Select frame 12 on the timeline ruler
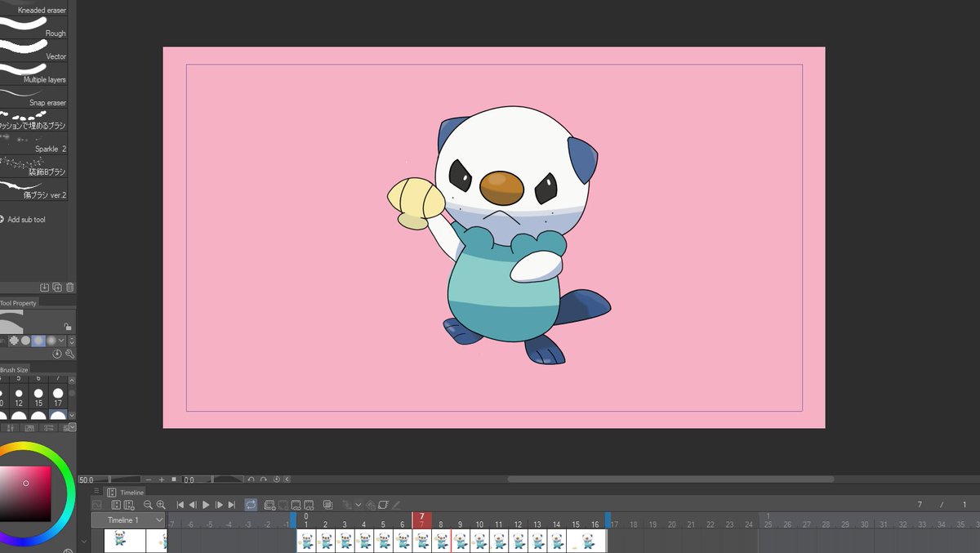The width and height of the screenshot is (980, 553). [518, 524]
